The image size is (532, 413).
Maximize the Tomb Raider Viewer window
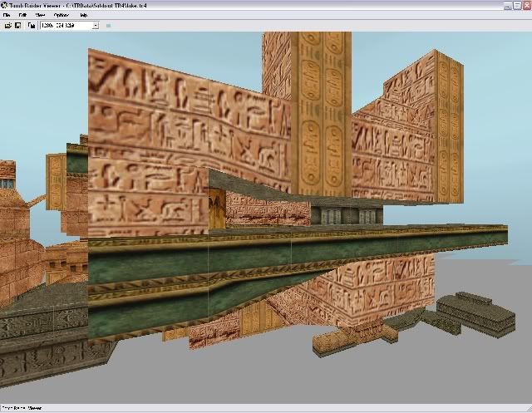(517, 6)
